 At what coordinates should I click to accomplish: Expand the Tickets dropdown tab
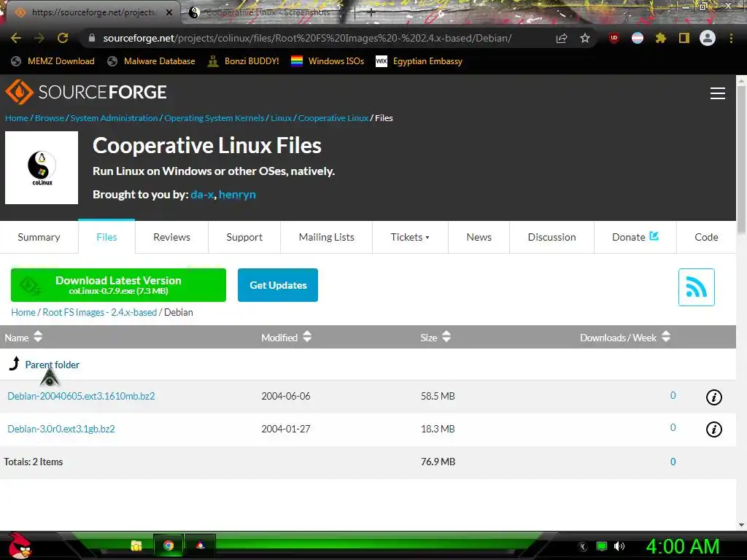point(410,237)
